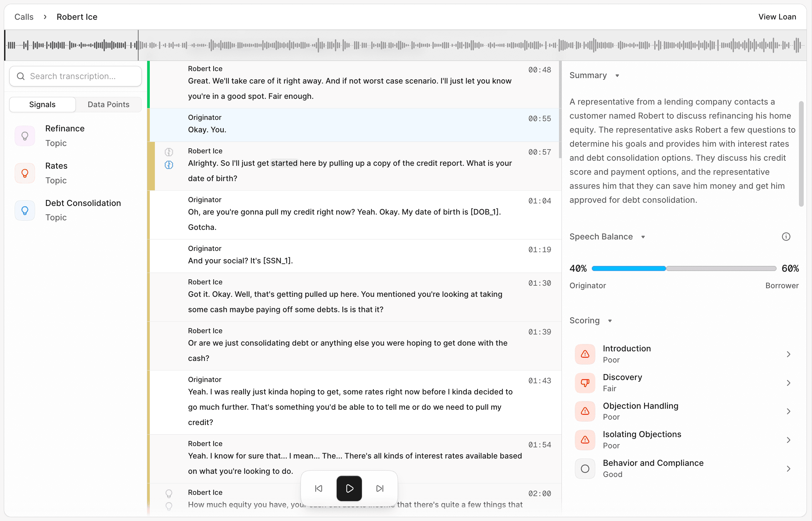Click the Refinance topic lightbulb icon

point(25,136)
